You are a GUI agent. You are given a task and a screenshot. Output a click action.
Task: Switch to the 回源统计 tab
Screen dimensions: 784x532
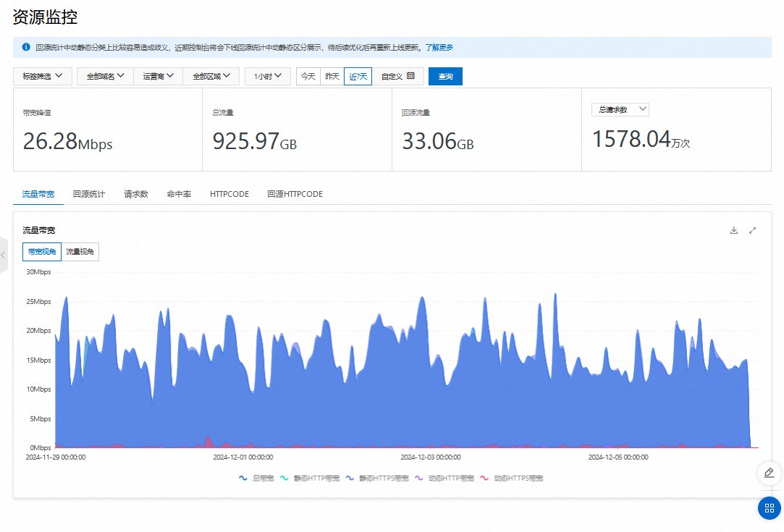pos(89,194)
